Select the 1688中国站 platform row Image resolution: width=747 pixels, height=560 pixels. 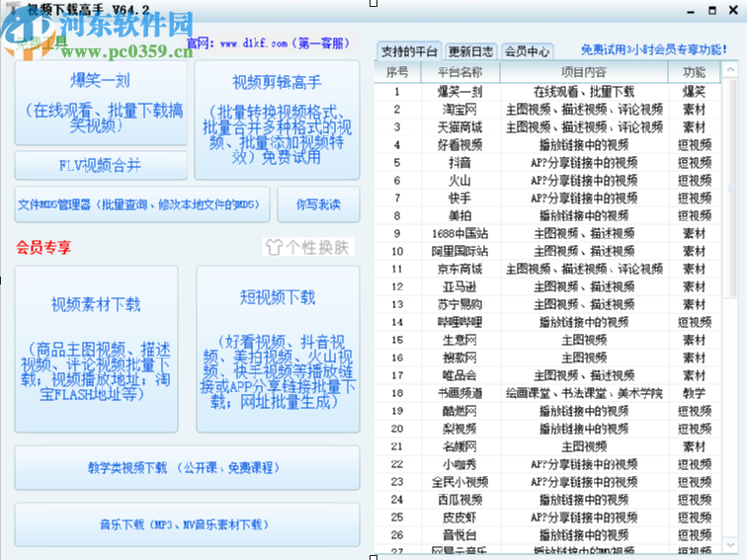click(x=547, y=233)
